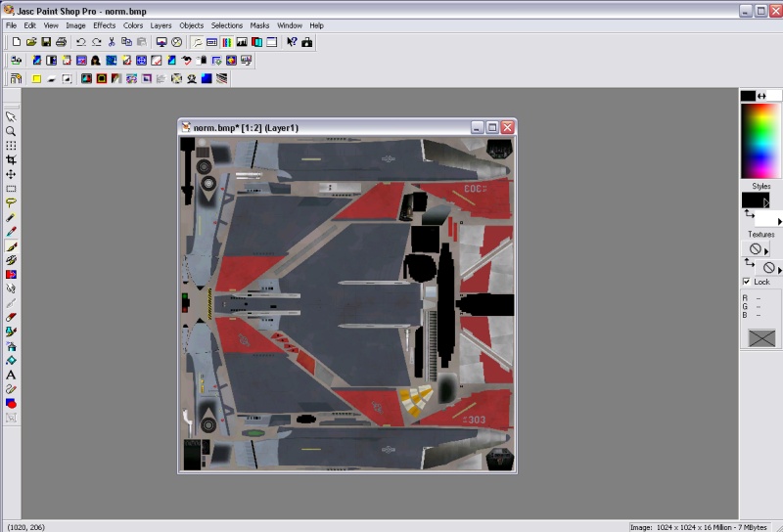Open the File menu
Image resolution: width=783 pixels, height=532 pixels.
pyautogui.click(x=11, y=25)
